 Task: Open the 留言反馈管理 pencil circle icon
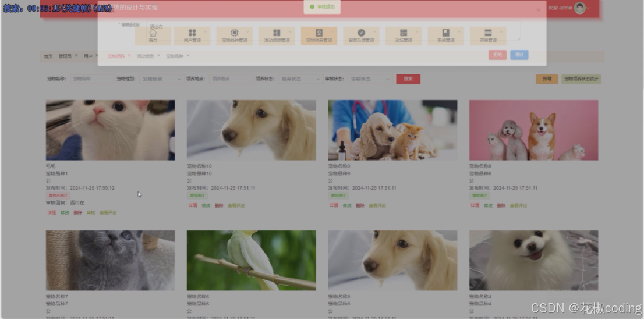(x=362, y=33)
